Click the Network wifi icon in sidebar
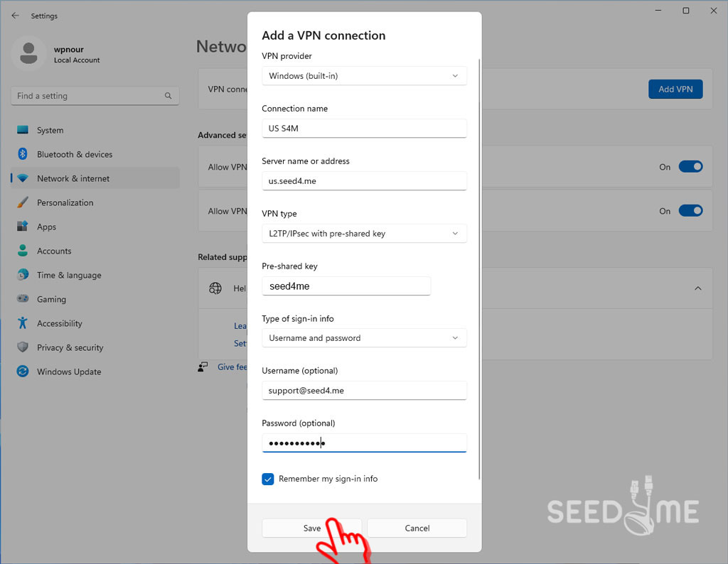 point(22,178)
